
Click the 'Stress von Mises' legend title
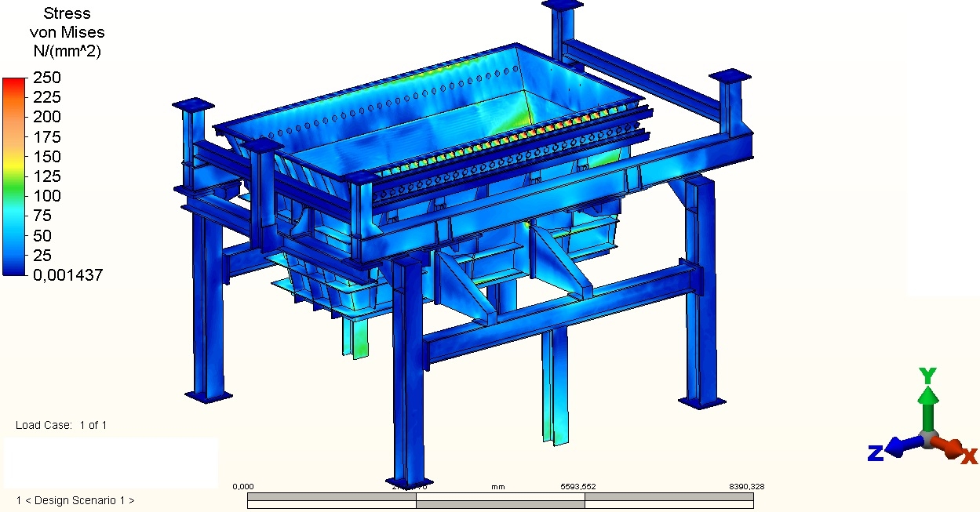coord(67,23)
